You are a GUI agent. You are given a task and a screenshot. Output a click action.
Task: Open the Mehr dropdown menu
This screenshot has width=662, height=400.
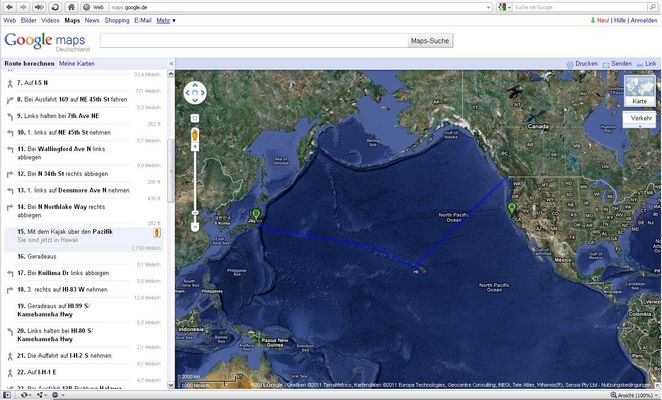pyautogui.click(x=165, y=20)
